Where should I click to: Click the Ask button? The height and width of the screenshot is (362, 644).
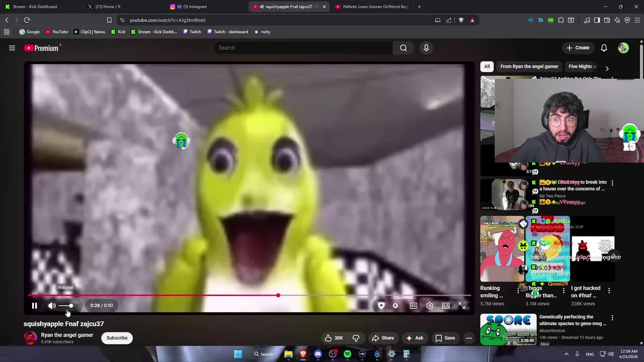tap(415, 338)
